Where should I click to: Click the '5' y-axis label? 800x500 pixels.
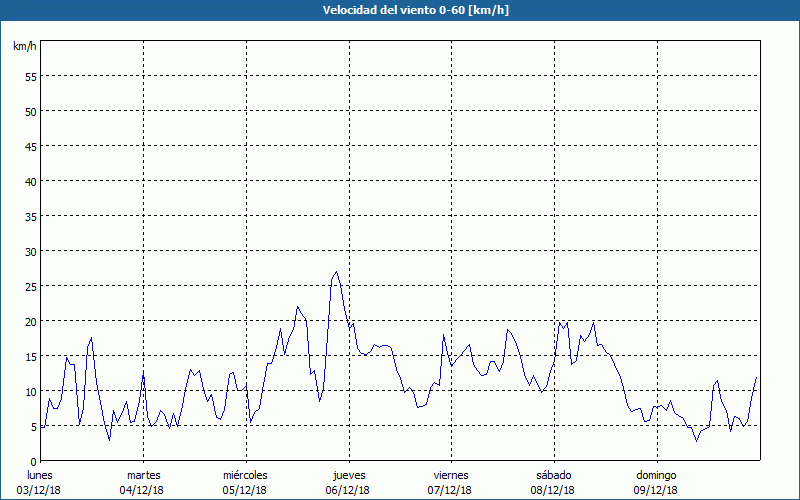click(34, 427)
